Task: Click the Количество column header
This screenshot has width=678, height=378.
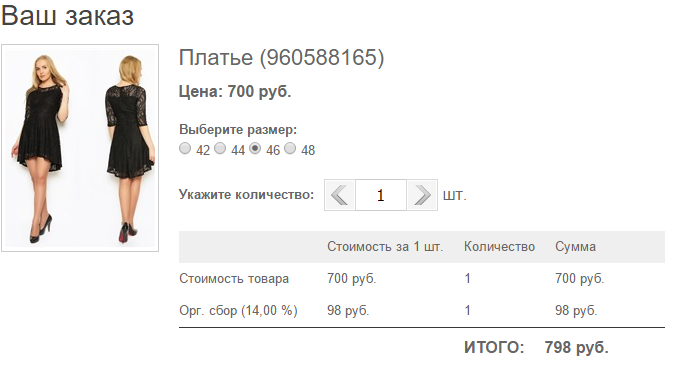Action: tap(499, 247)
